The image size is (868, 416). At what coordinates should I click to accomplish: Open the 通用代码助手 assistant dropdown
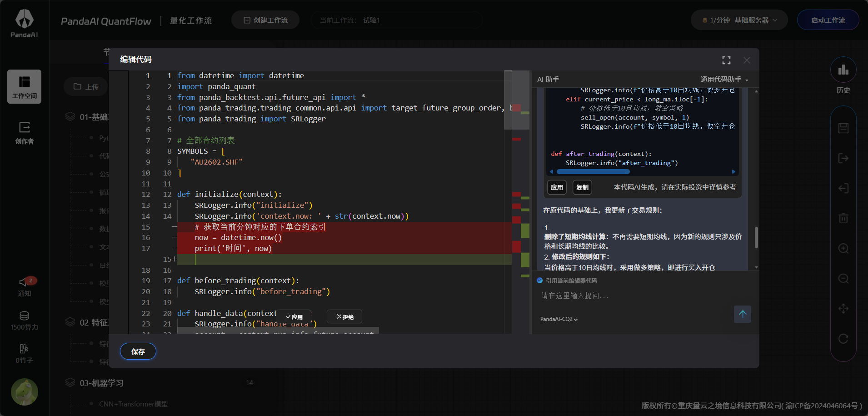[x=724, y=80]
